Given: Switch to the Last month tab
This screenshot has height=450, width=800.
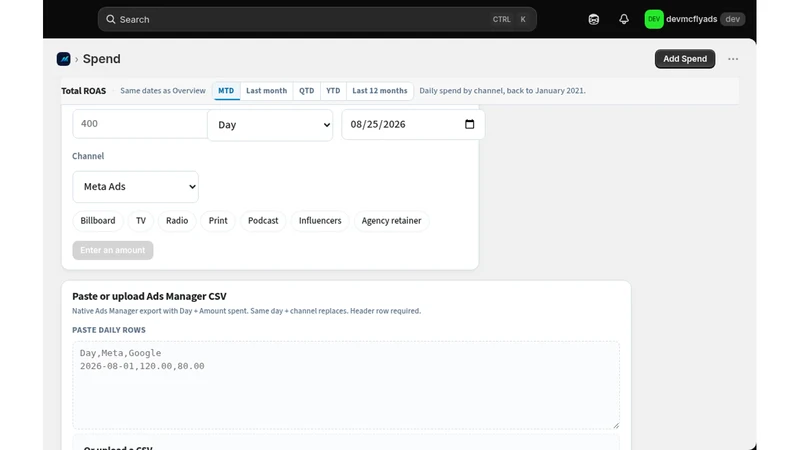Looking at the screenshot, I should [266, 91].
